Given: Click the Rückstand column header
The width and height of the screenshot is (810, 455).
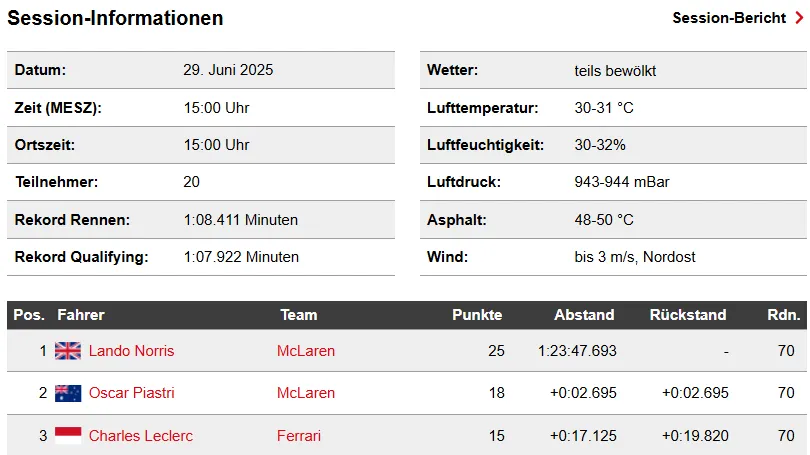Looking at the screenshot, I should click(x=688, y=315).
